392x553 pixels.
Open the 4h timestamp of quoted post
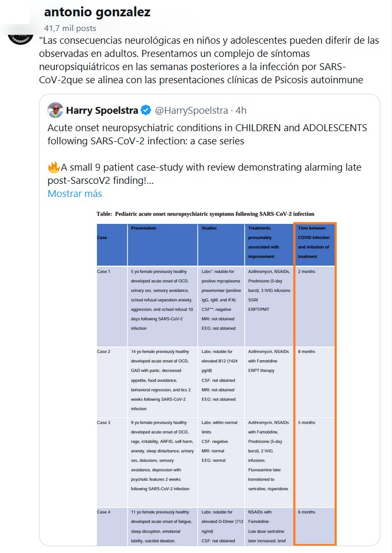[240, 111]
